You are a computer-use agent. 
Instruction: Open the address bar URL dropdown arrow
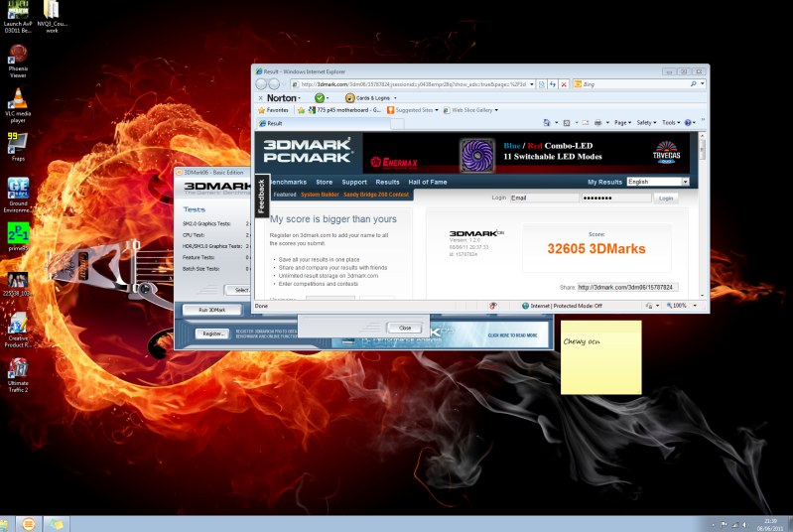(x=532, y=84)
